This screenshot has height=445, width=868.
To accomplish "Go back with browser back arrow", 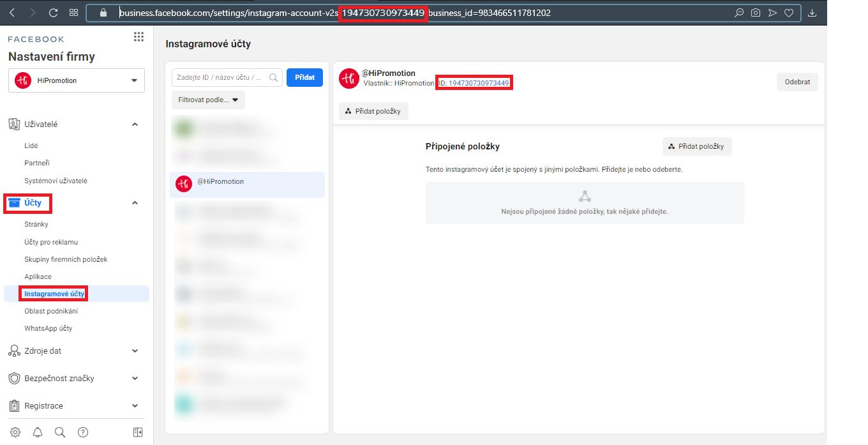I will (x=12, y=12).
